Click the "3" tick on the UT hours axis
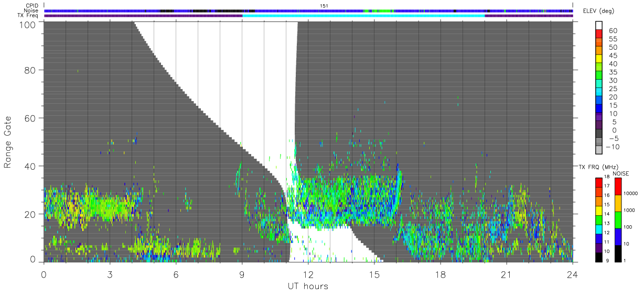 [x=110, y=274]
